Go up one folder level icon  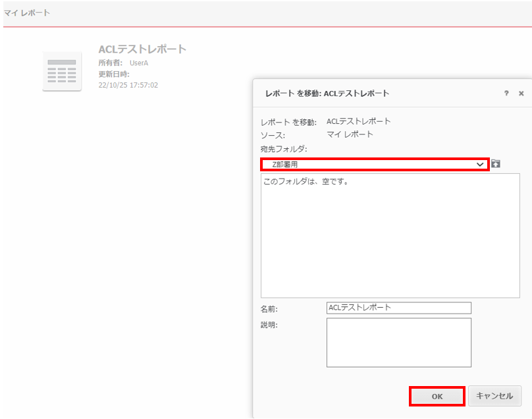click(x=496, y=163)
